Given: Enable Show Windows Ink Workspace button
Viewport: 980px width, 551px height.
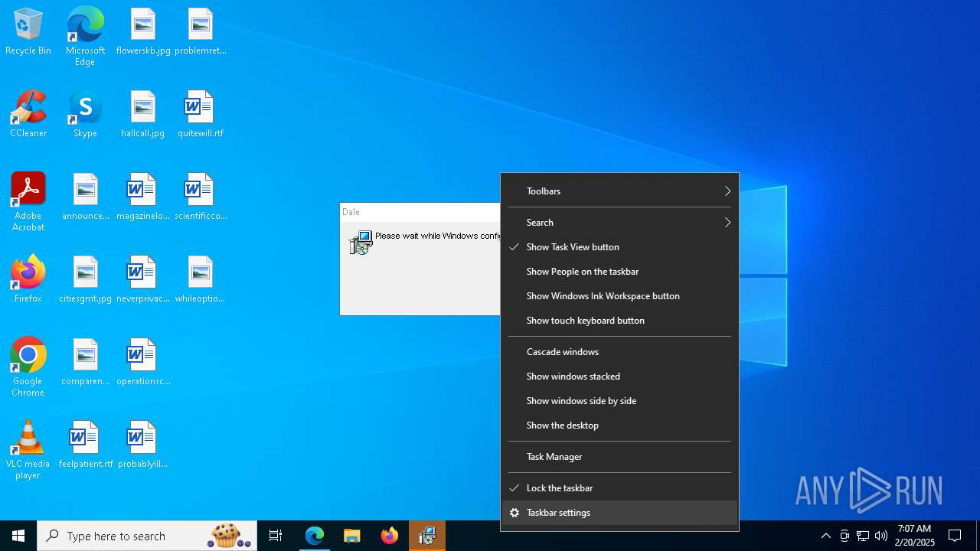Looking at the screenshot, I should click(619, 296).
